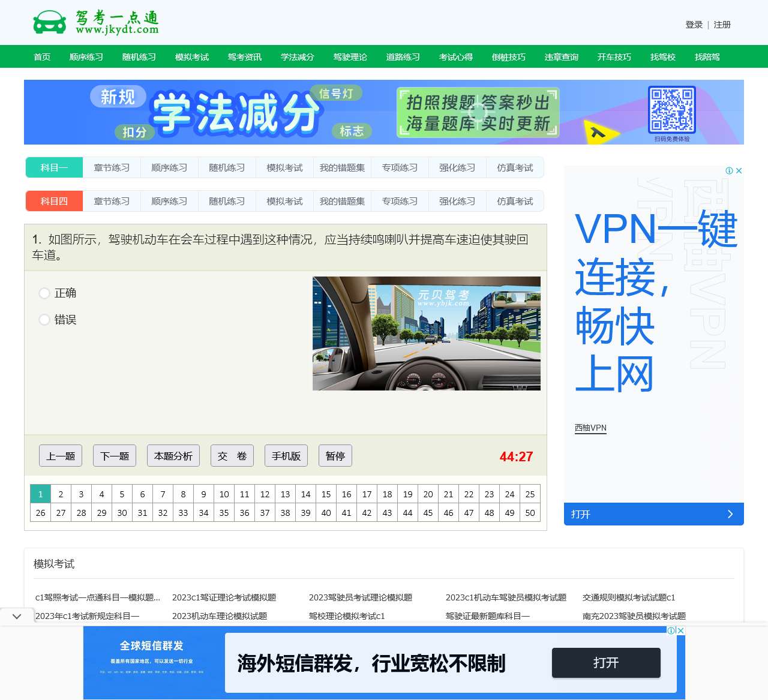Open 本题分析 for this question
Screen dimensions: 768x700
[x=173, y=455]
